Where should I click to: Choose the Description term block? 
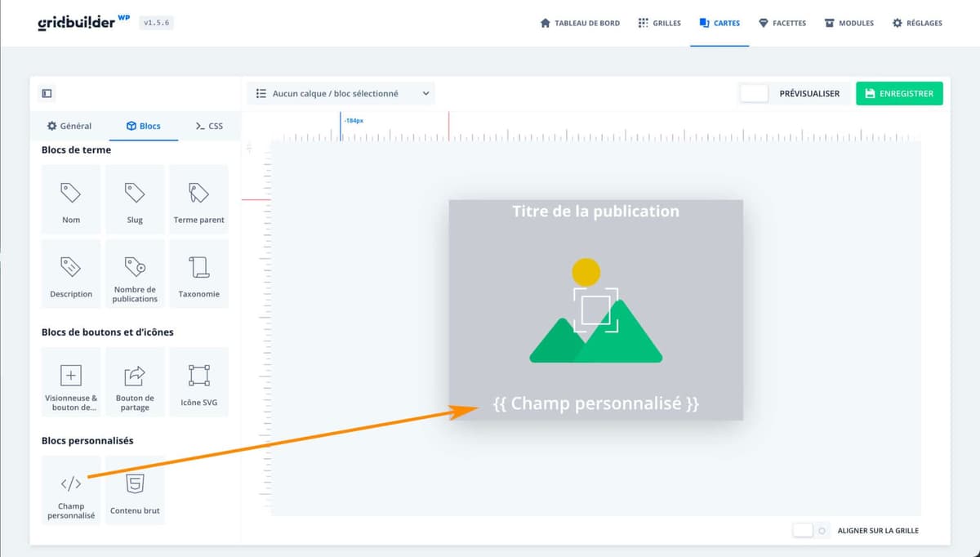(x=71, y=274)
